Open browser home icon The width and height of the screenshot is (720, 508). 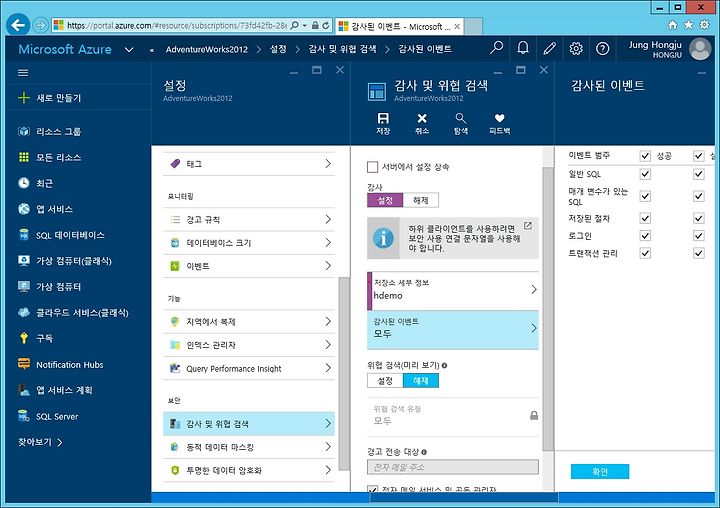[x=672, y=25]
